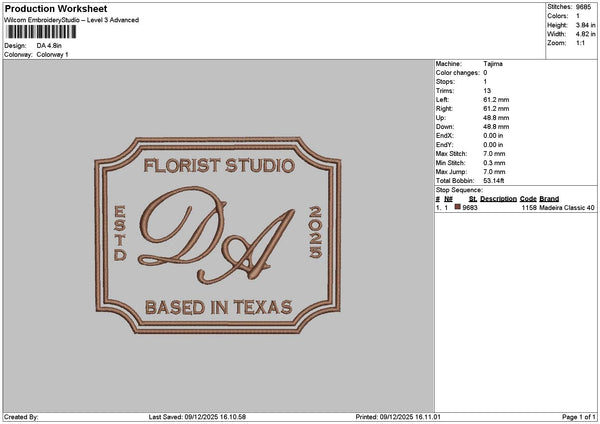This screenshot has width=600, height=424.
Task: Click 'FLORIST STUDIO' text in the design
Action: pyautogui.click(x=219, y=166)
